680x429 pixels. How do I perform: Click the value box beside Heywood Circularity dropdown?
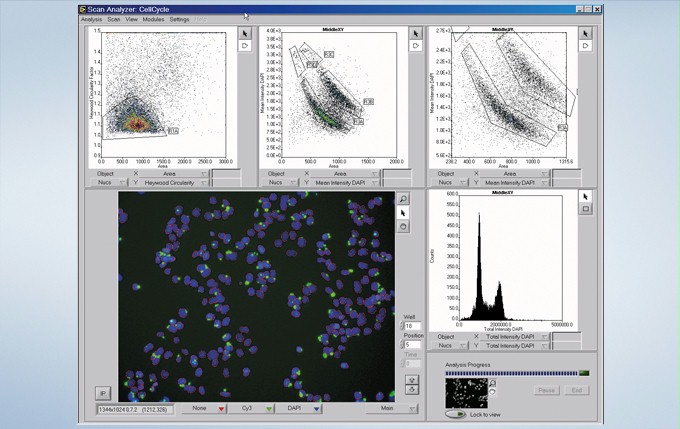pos(226,183)
